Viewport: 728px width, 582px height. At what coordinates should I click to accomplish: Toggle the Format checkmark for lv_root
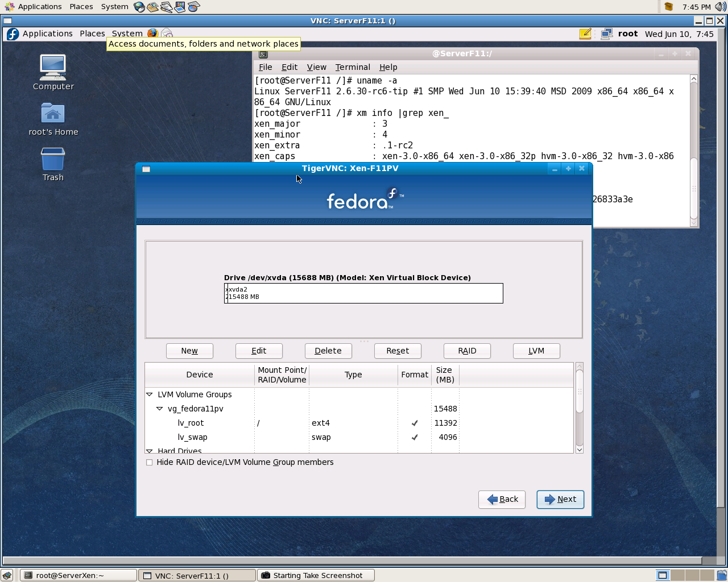click(x=415, y=423)
